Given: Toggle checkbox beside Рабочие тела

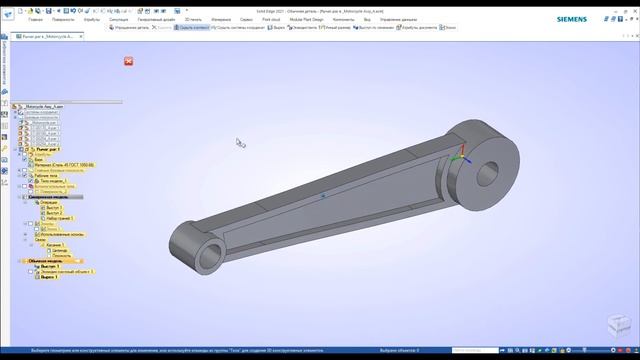Looking at the screenshot, I should (x=25, y=176).
